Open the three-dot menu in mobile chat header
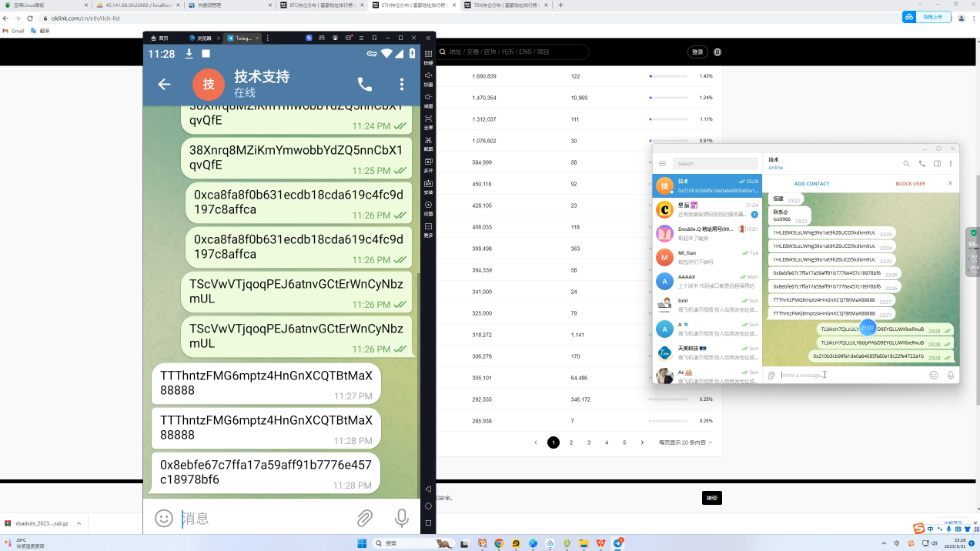 tap(401, 85)
